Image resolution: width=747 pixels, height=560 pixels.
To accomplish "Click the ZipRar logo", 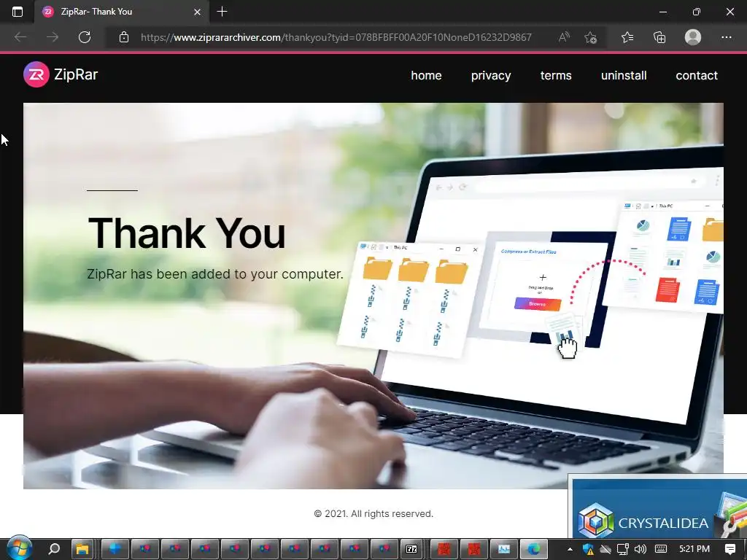I will point(61,75).
